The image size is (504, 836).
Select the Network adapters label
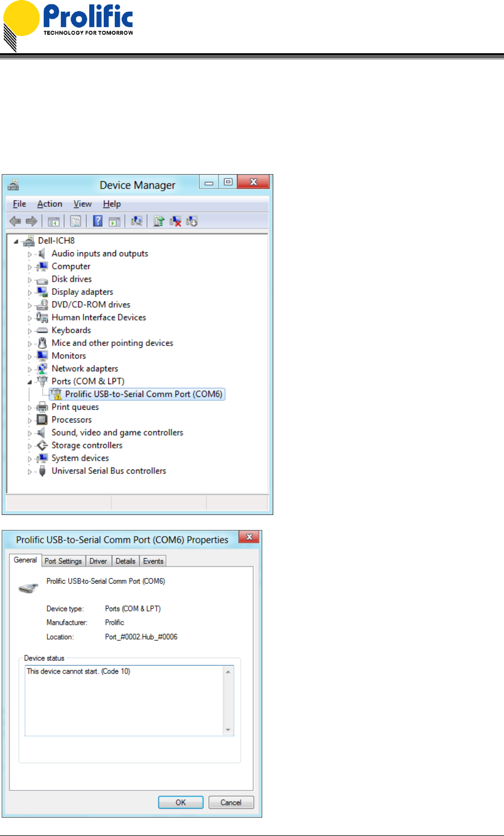[x=85, y=369]
